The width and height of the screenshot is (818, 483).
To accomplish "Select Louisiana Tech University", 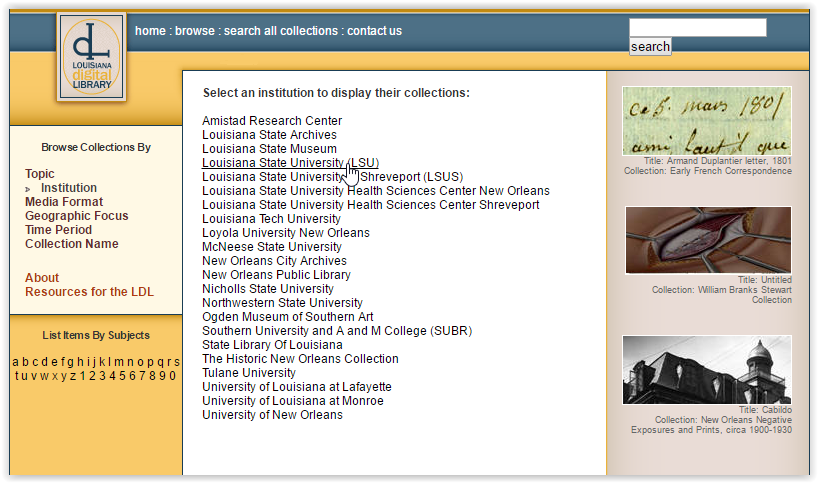I will coord(271,220).
